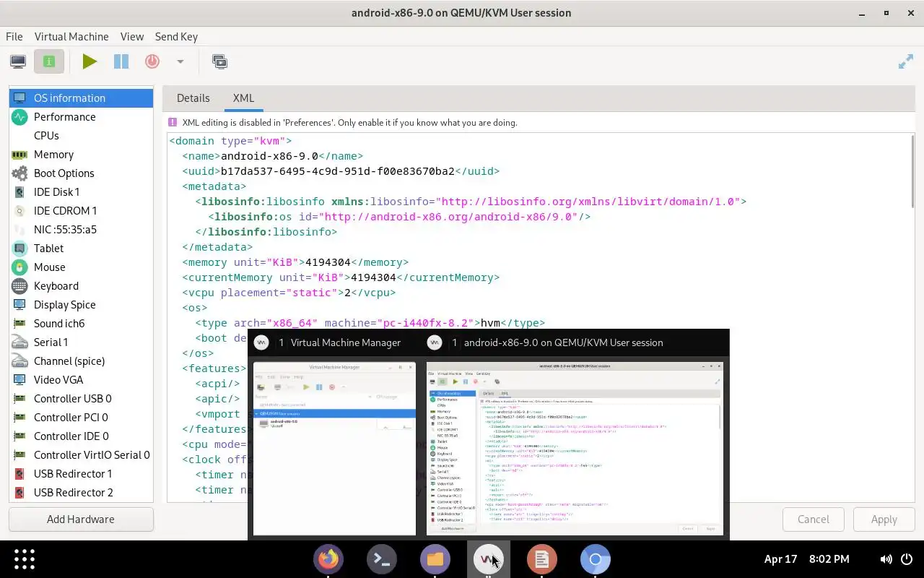
Task: Switch to the Details tab
Action: coord(193,98)
